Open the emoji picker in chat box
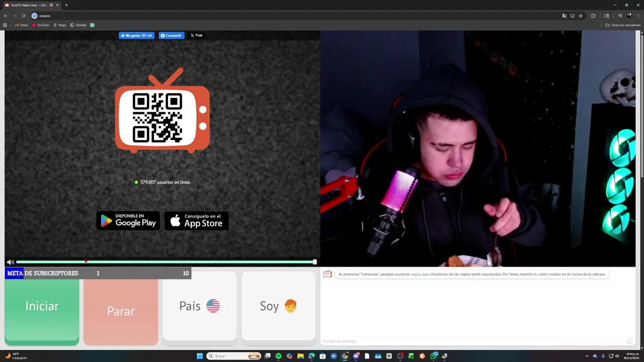 pyautogui.click(x=629, y=341)
